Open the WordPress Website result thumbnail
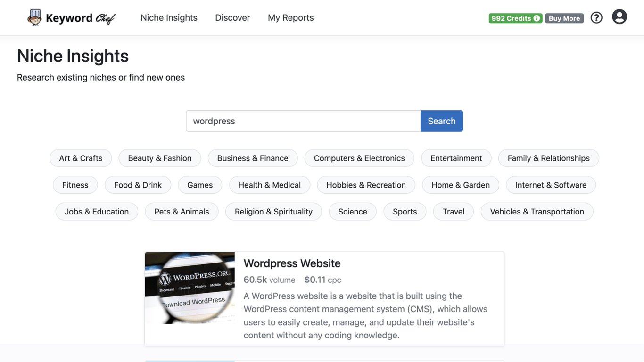The image size is (644, 362). click(x=190, y=288)
